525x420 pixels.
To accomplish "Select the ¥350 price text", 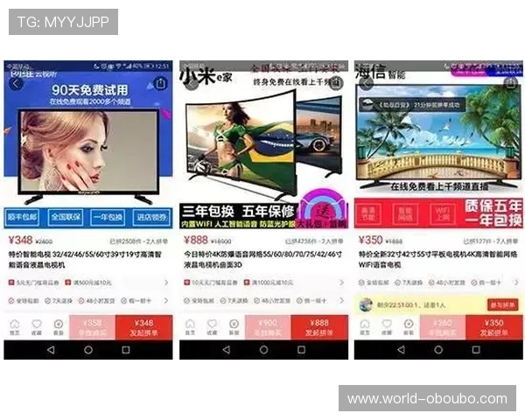I will 371,240.
